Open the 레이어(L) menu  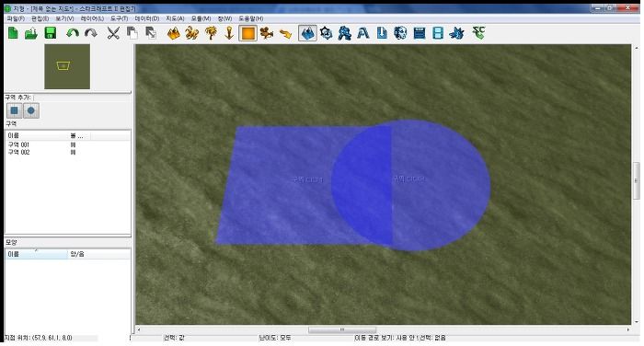92,18
